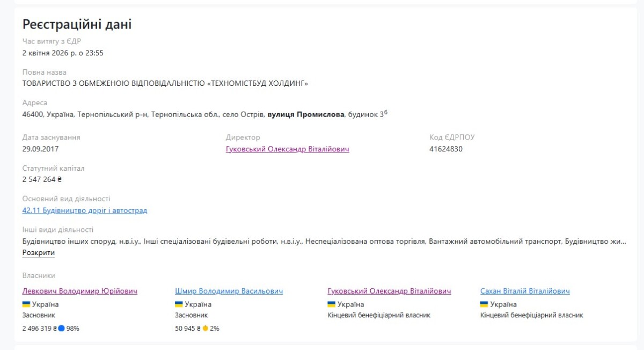
Task: Click the full company name ТЕХНОМІСТБУД ХОЛДИНГ
Action: (x=165, y=83)
